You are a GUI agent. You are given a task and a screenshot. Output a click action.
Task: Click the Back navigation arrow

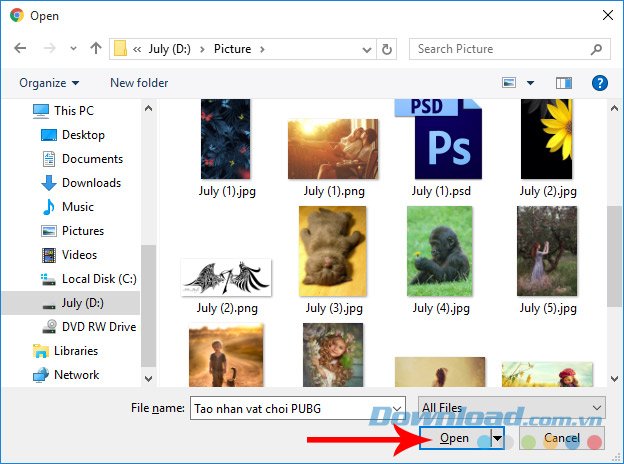pyautogui.click(x=20, y=49)
